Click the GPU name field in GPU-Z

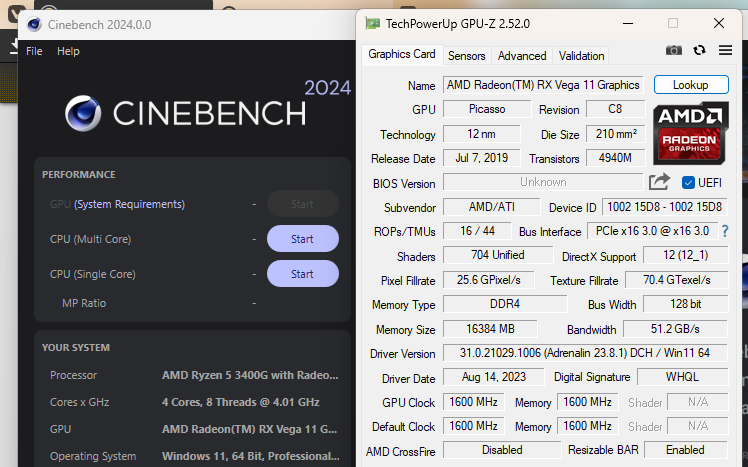point(543,85)
